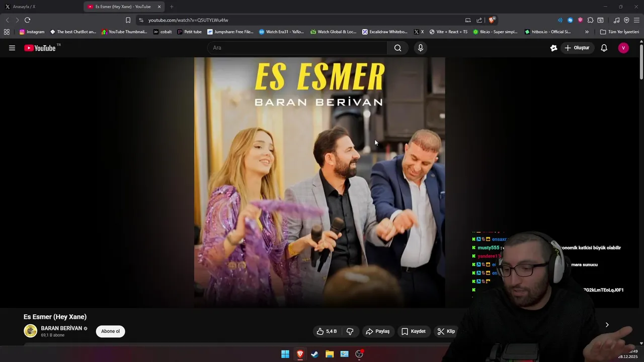The height and width of the screenshot is (362, 644).
Task: Open the account avatar menu
Action: (623, 48)
